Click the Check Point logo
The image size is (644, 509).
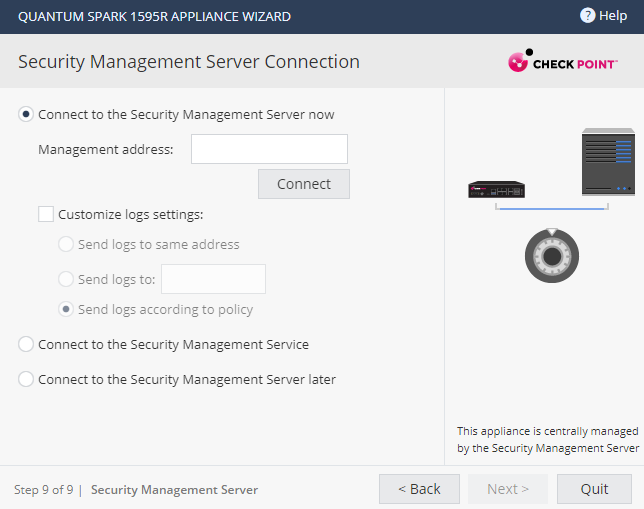(x=563, y=61)
